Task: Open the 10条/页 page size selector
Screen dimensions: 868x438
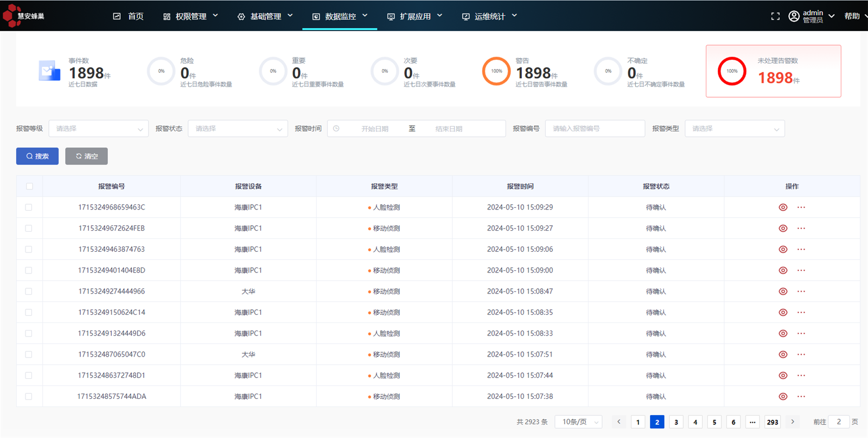Action: [578, 422]
